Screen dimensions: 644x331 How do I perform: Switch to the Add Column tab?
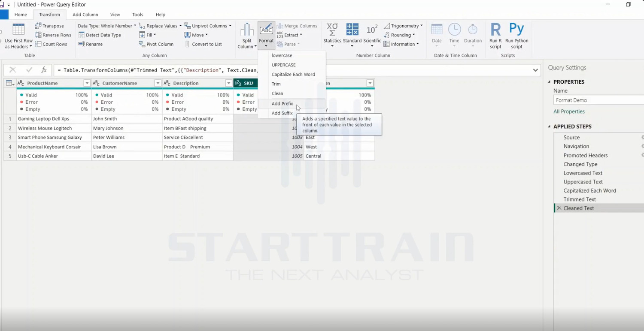point(85,15)
